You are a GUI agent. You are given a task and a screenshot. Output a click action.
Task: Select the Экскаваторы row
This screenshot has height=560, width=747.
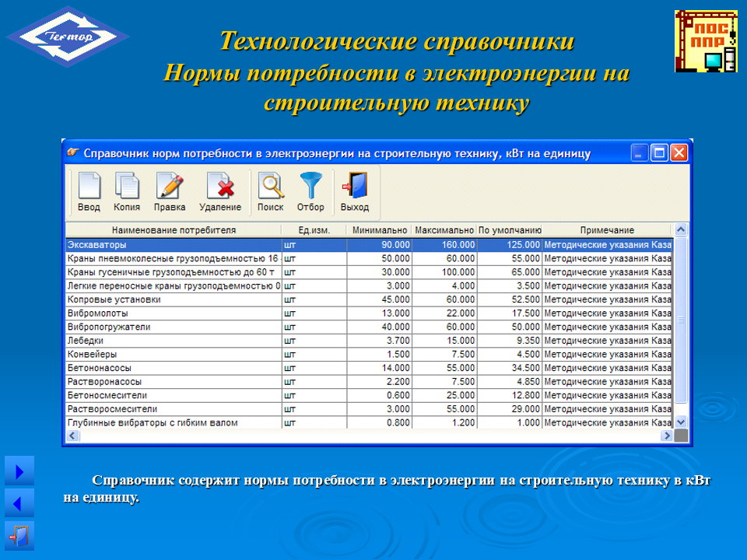[x=369, y=245]
